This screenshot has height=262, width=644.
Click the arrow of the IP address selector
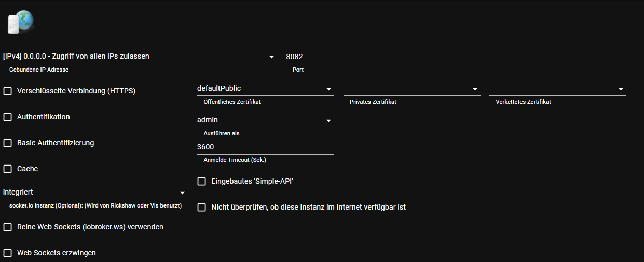[x=272, y=57]
